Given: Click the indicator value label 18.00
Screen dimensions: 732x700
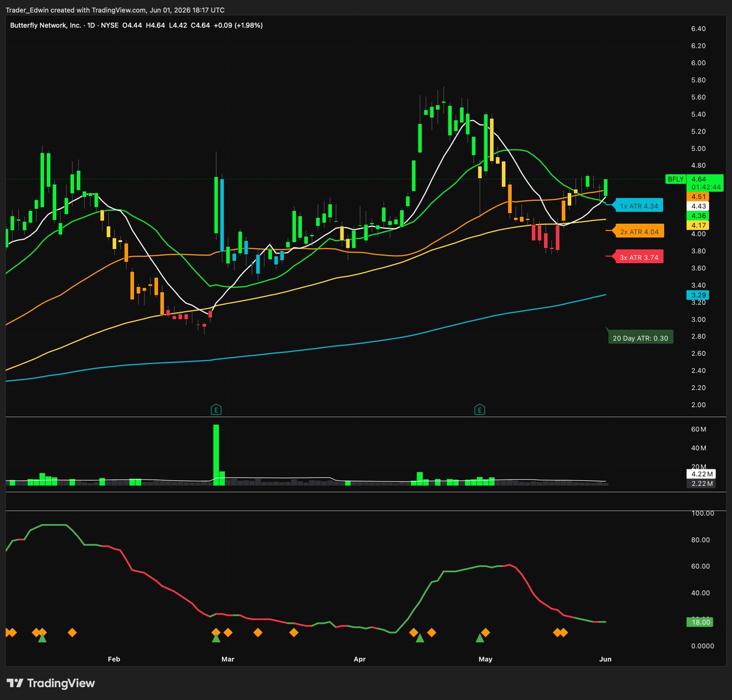Looking at the screenshot, I should pos(700,622).
